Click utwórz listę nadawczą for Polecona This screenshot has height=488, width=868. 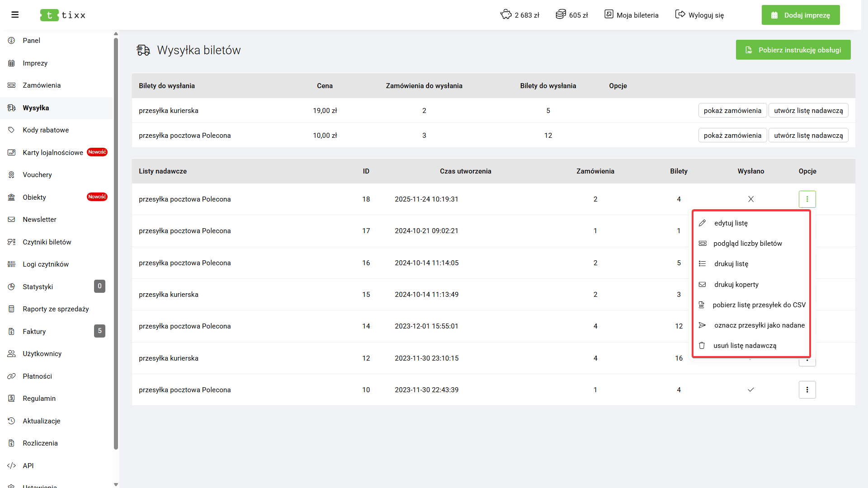point(808,136)
